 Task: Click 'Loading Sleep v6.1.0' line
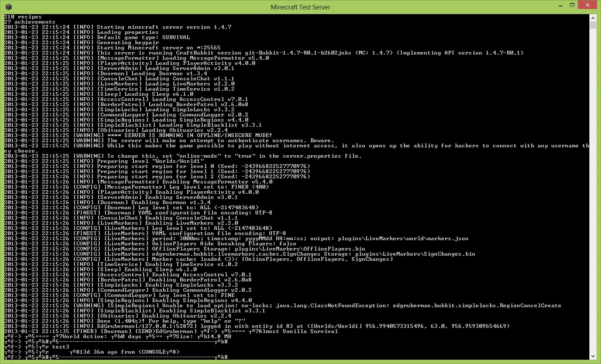coord(99,94)
